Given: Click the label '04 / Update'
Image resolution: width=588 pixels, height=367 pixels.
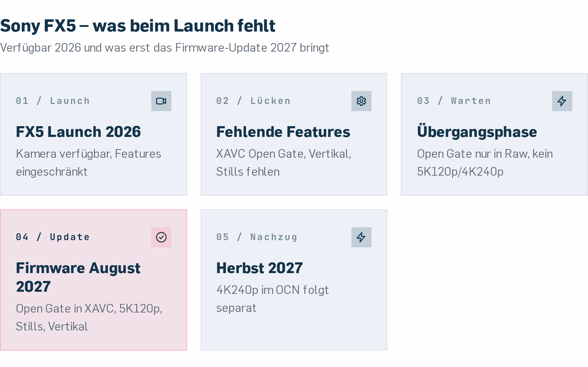Looking at the screenshot, I should [x=53, y=237].
